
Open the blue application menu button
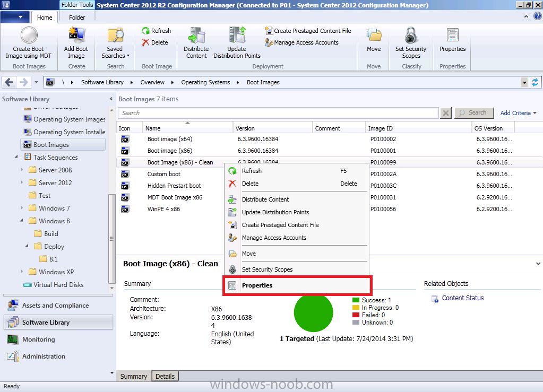15,17
